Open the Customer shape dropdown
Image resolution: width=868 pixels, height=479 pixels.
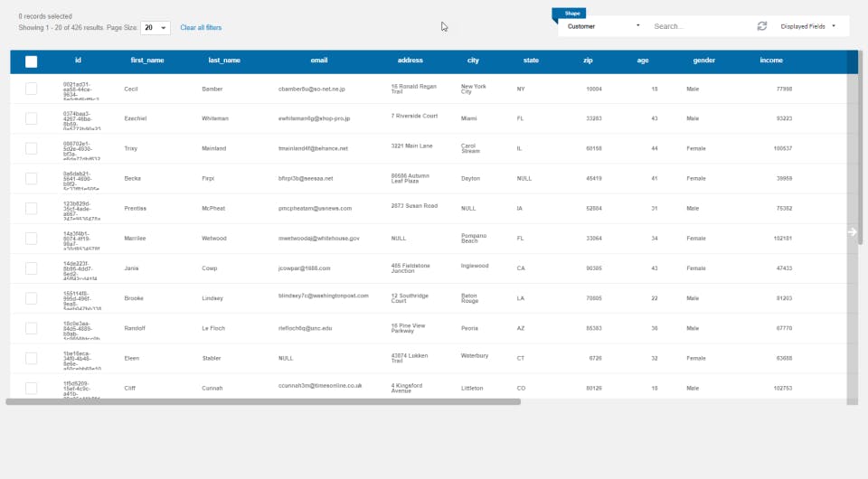click(x=603, y=26)
